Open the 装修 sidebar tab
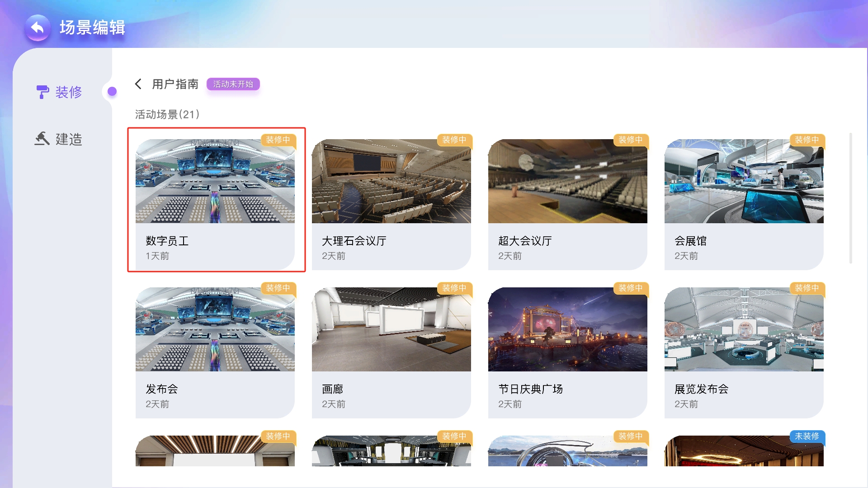Image resolution: width=868 pixels, height=488 pixels. [x=59, y=92]
